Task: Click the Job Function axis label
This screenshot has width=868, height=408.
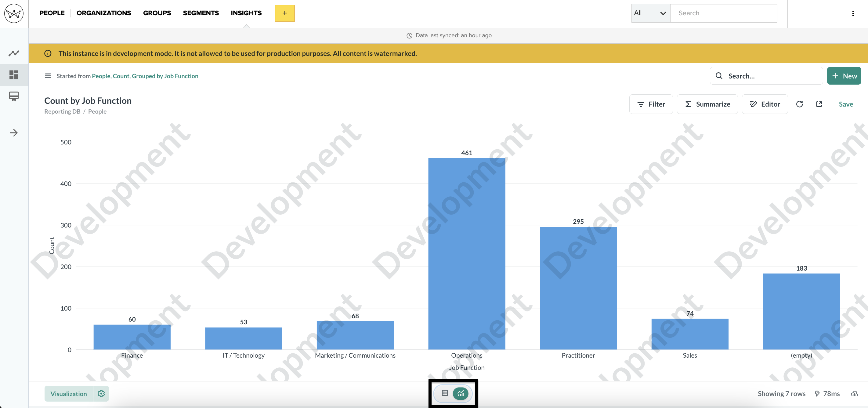Action: pos(467,368)
